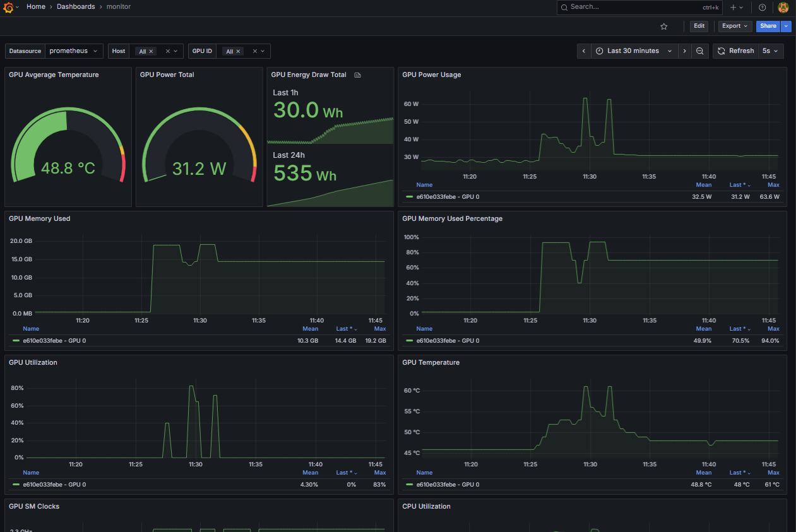The width and height of the screenshot is (796, 532).
Task: Remove the All tag from Host filter
Action: pyautogui.click(x=151, y=52)
